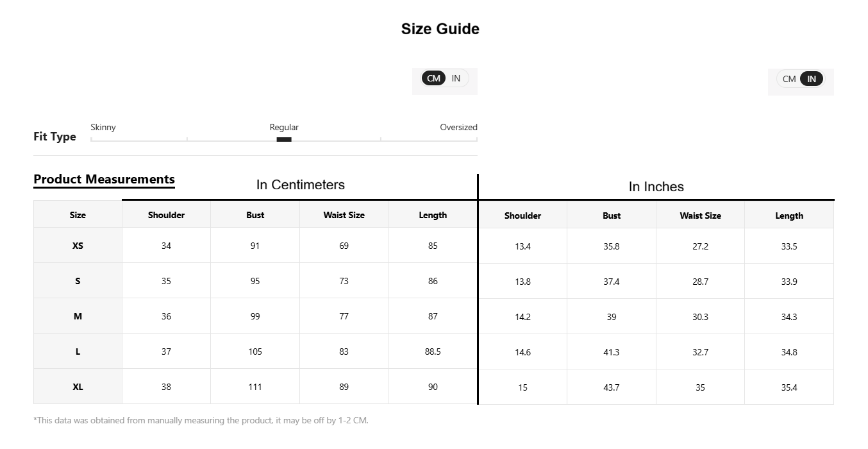Select the XL size row label
The height and width of the screenshot is (449, 868).
78,387
